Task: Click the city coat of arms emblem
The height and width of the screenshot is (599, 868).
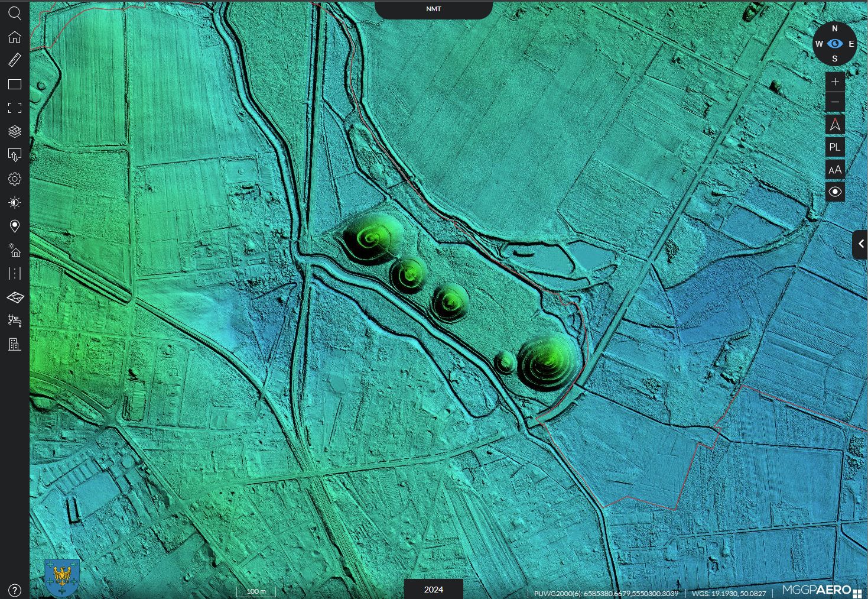Action: click(x=62, y=578)
